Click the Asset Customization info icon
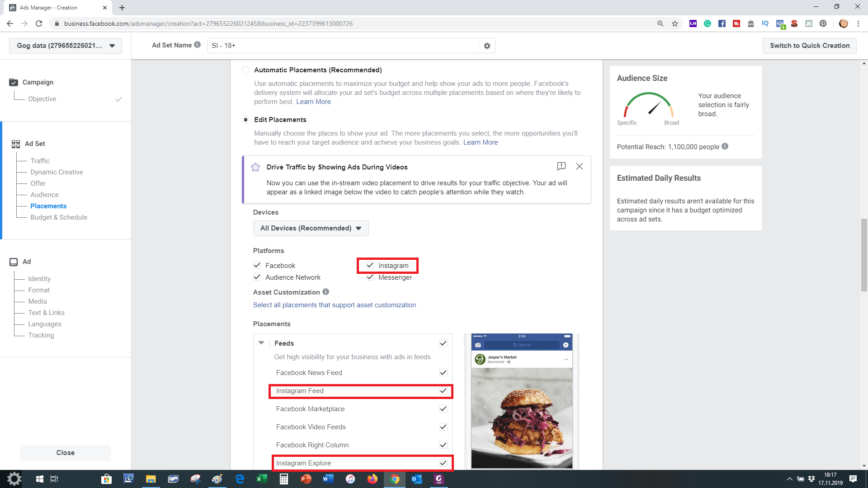The image size is (868, 488). (x=325, y=292)
